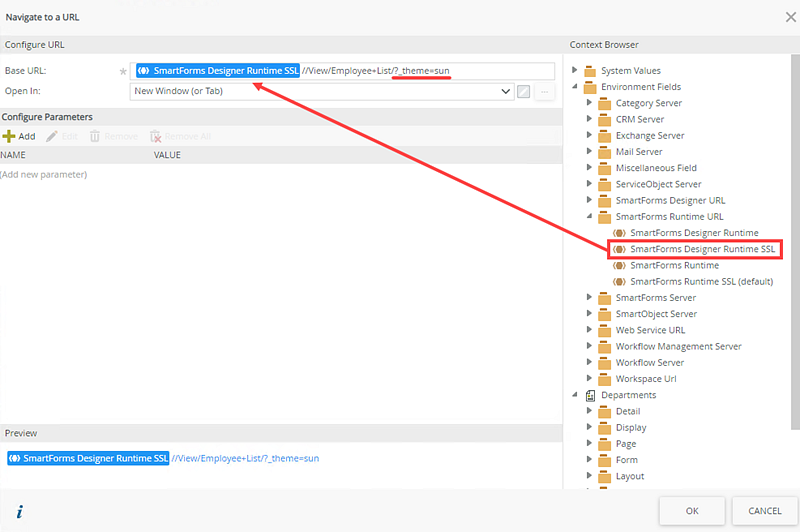Expand the Workflow Management Server node
Screen dimensions: 800x532
pyautogui.click(x=589, y=346)
